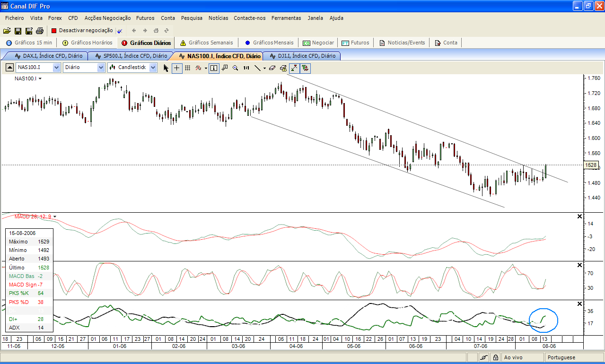Select the trend line drawing tool
This screenshot has width=605, height=364.
(x=257, y=68)
